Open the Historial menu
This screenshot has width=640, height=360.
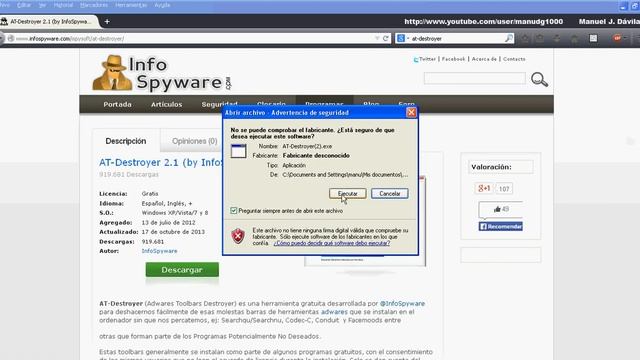point(63,5)
